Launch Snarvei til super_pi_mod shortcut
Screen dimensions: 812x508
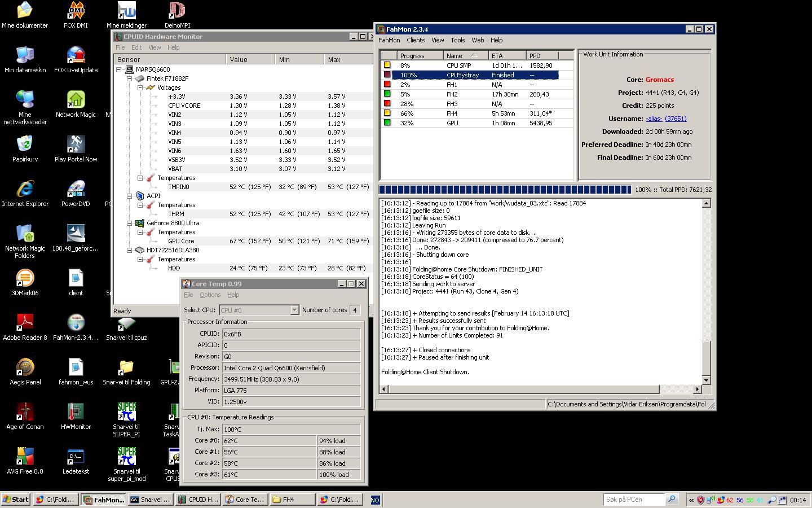(x=126, y=465)
